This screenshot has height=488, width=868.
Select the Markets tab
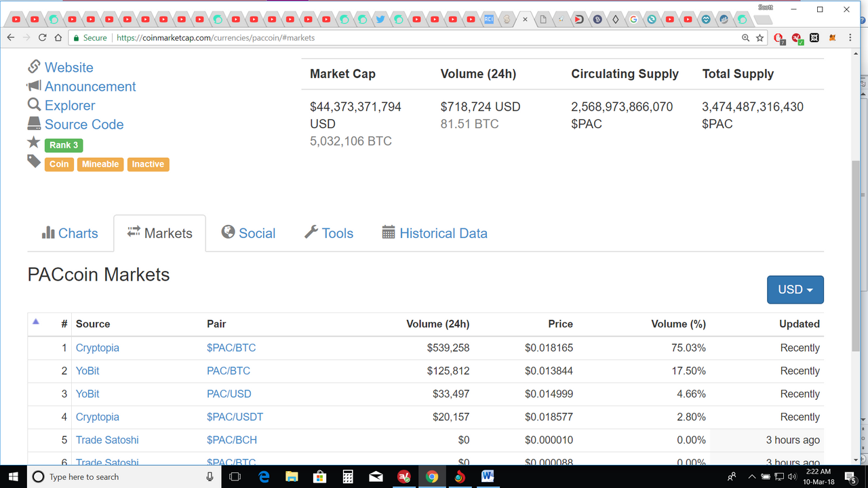(159, 233)
